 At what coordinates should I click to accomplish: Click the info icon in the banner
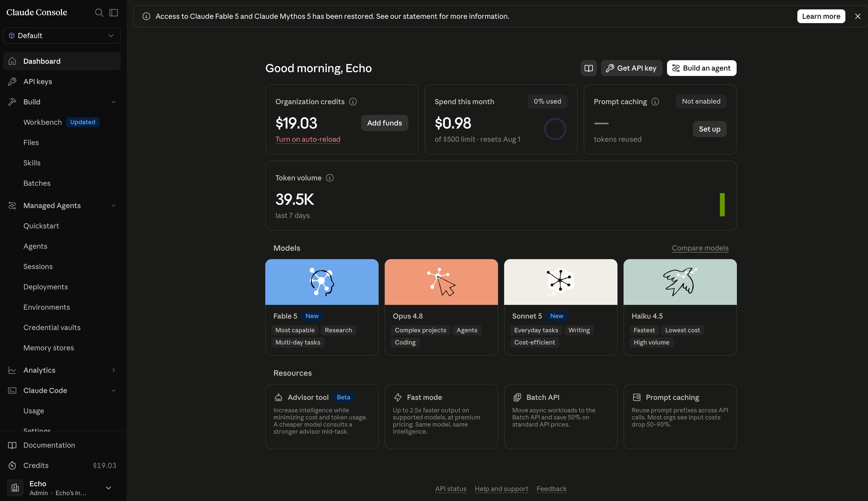(146, 16)
